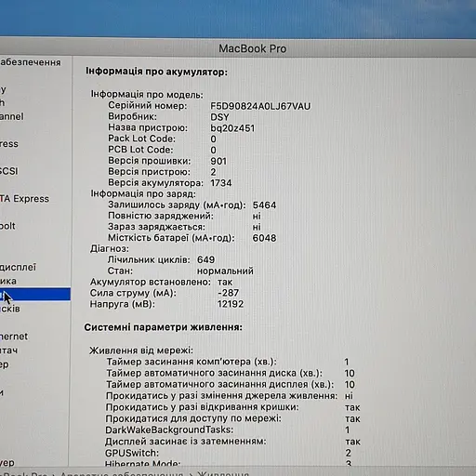Image resolution: width=476 pixels, height=476 pixels.
Task: Click heading "Інформація про акумулятор:"
Action: tap(156, 72)
